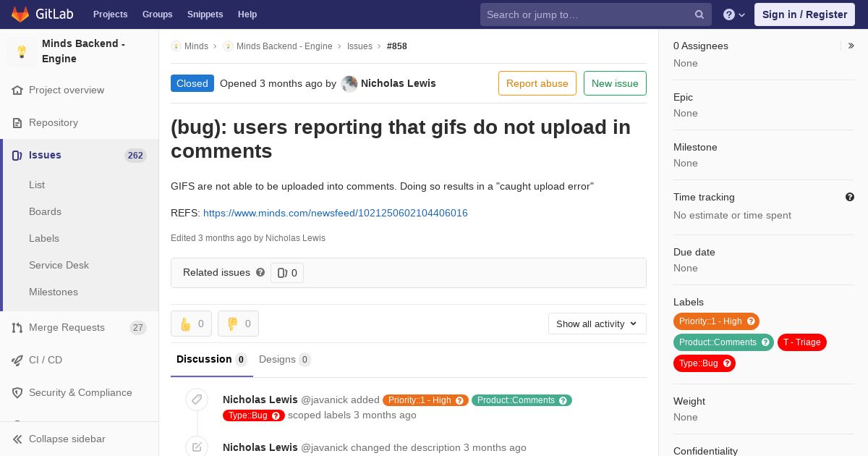Image resolution: width=868 pixels, height=456 pixels.
Task: Open Help in top navigation
Action: click(x=247, y=14)
